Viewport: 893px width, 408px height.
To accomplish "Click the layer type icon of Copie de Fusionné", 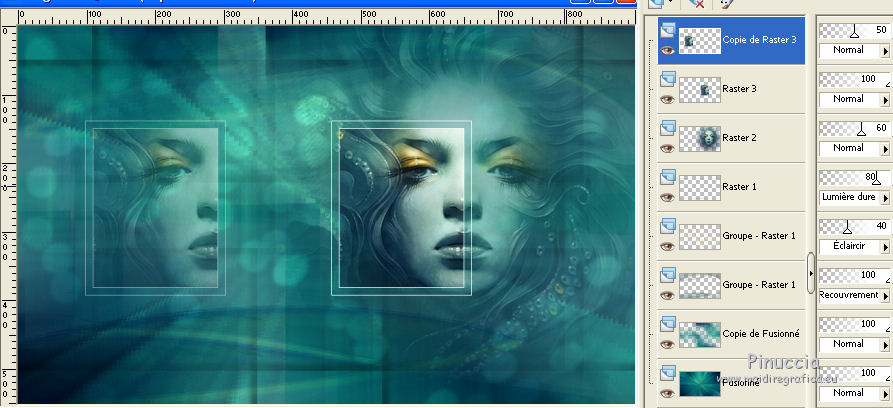I will click(668, 324).
